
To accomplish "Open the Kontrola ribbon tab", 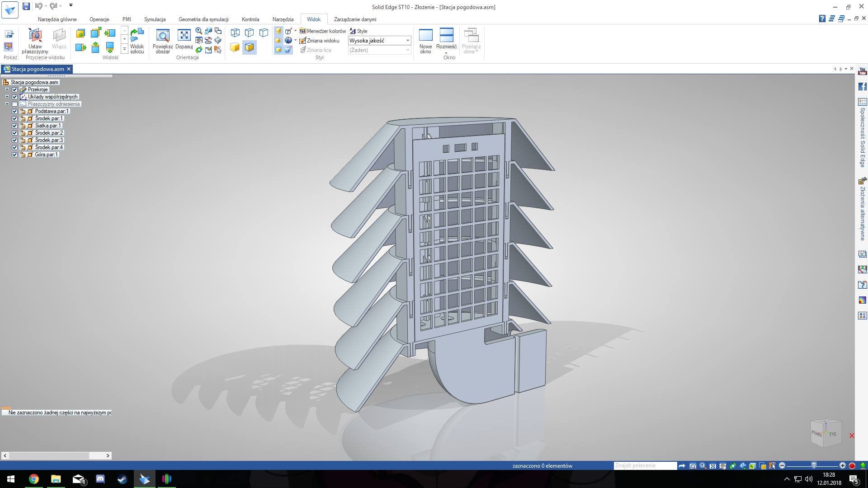I will [x=250, y=19].
